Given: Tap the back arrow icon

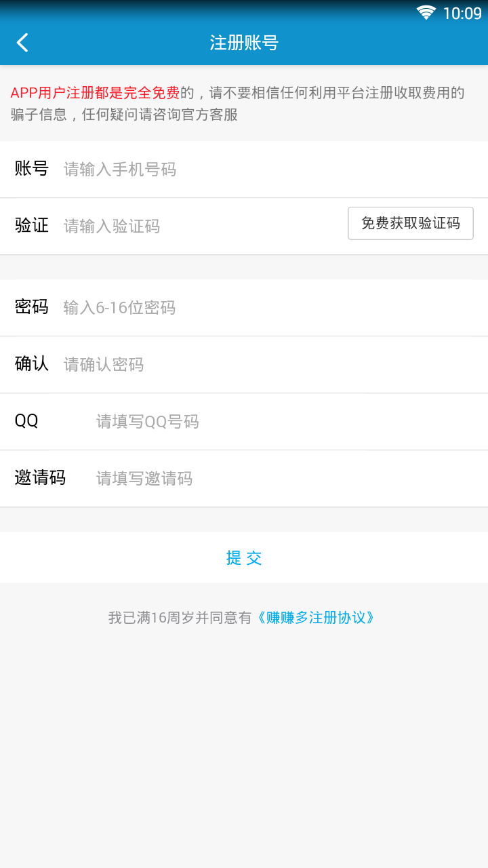Looking at the screenshot, I should coord(23,43).
